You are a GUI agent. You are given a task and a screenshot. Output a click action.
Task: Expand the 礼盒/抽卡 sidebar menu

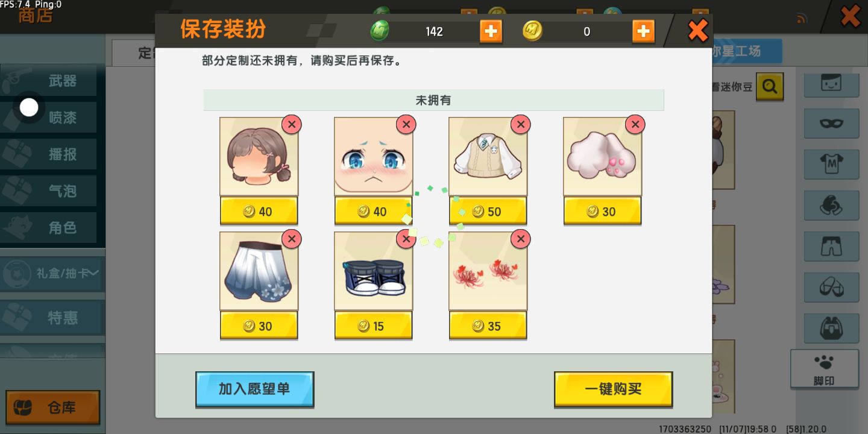pos(52,274)
